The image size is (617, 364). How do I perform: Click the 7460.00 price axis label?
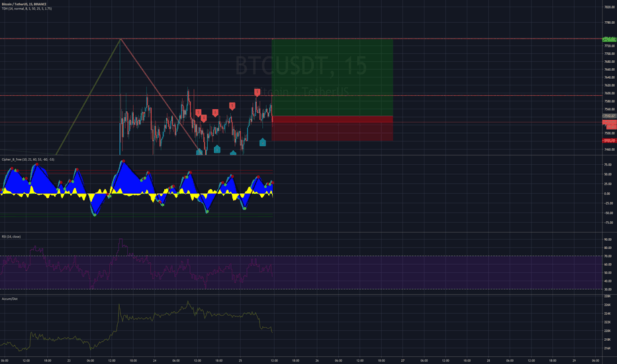pyautogui.click(x=610, y=150)
